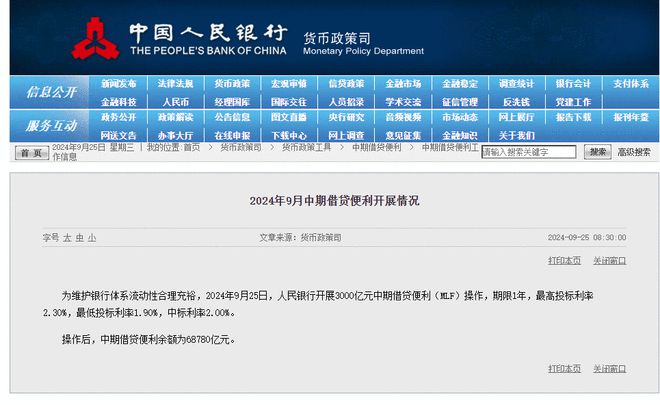Screen dimensions: 660x405
Task: Click the 关闭窗口 link below the article date
Action: (x=609, y=261)
